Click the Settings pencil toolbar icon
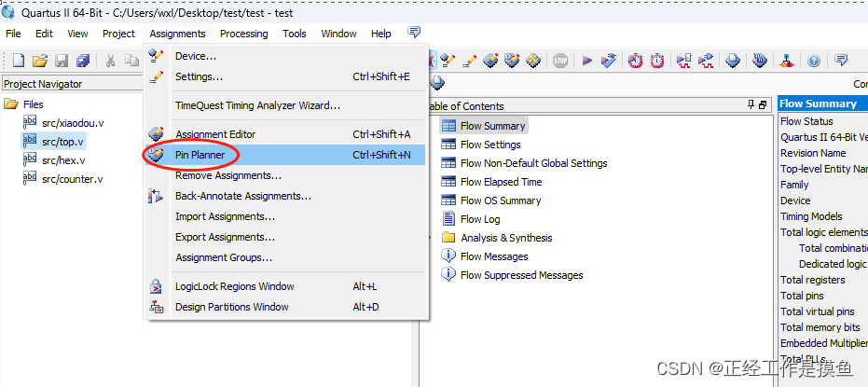 coord(469,60)
